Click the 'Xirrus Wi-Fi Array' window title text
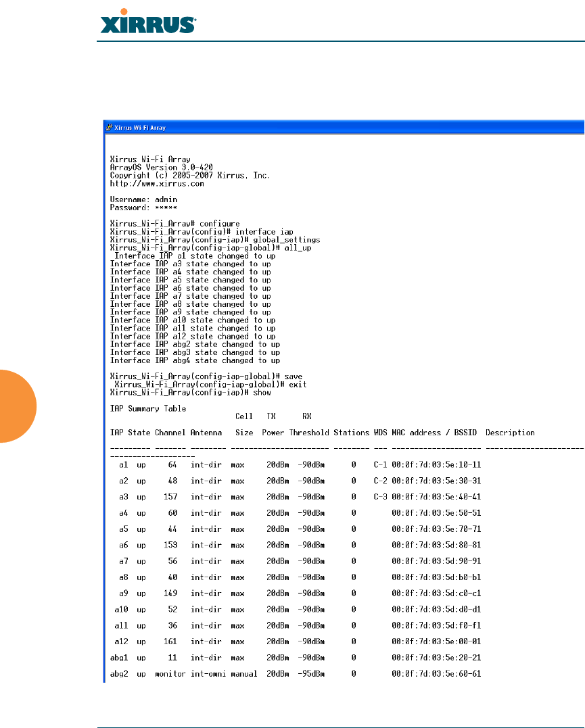This screenshot has width=585, height=728. [140, 127]
